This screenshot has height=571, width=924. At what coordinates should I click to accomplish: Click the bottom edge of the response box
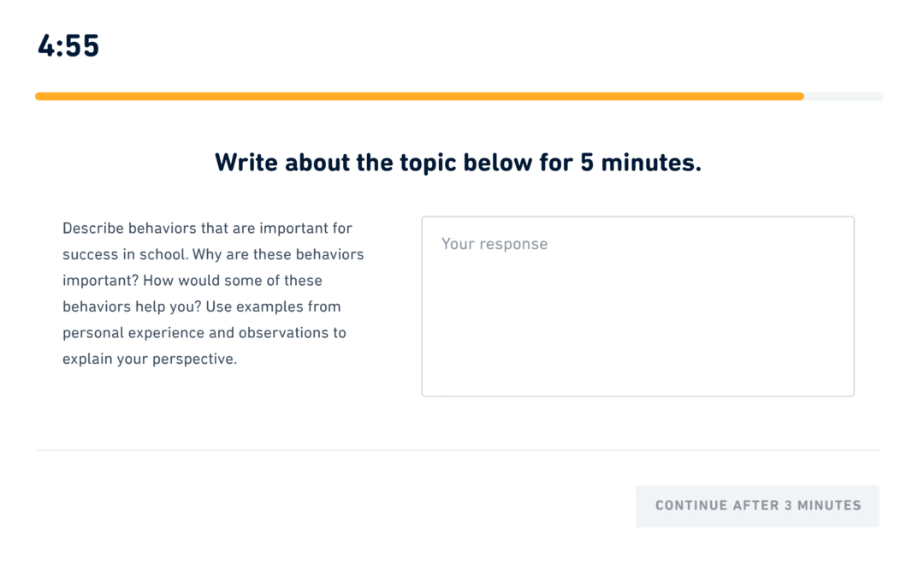coord(637,395)
